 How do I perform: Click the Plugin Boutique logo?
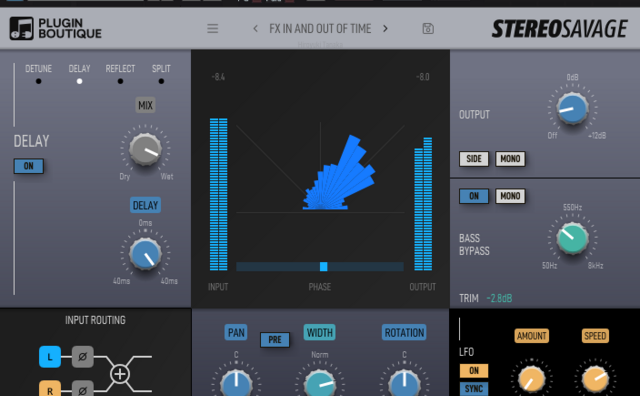56,28
